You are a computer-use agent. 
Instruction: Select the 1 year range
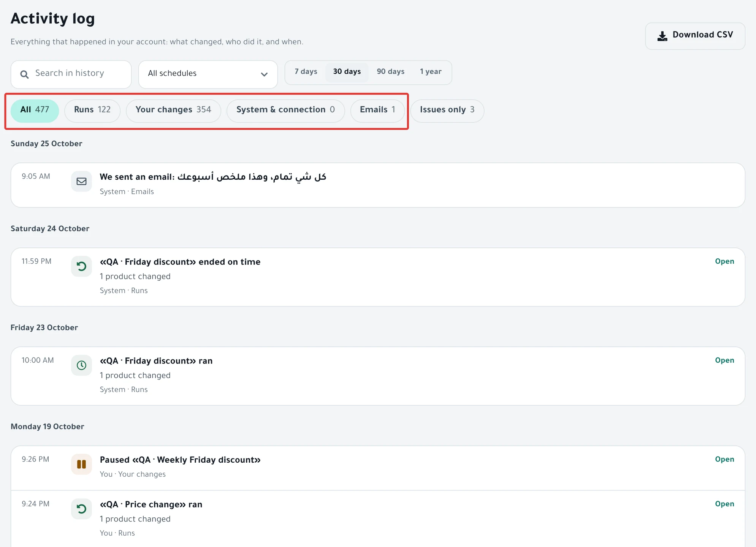(x=431, y=72)
